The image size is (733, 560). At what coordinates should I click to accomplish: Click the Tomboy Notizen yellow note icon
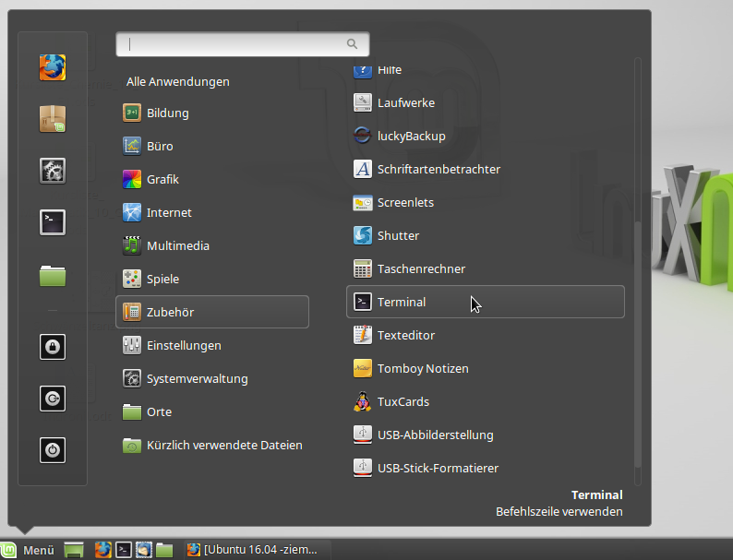tap(362, 368)
